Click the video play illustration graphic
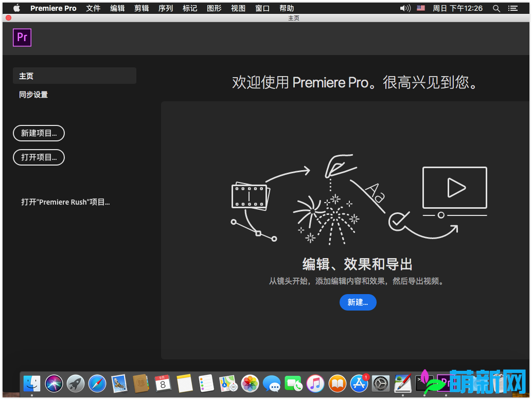 [455, 192]
